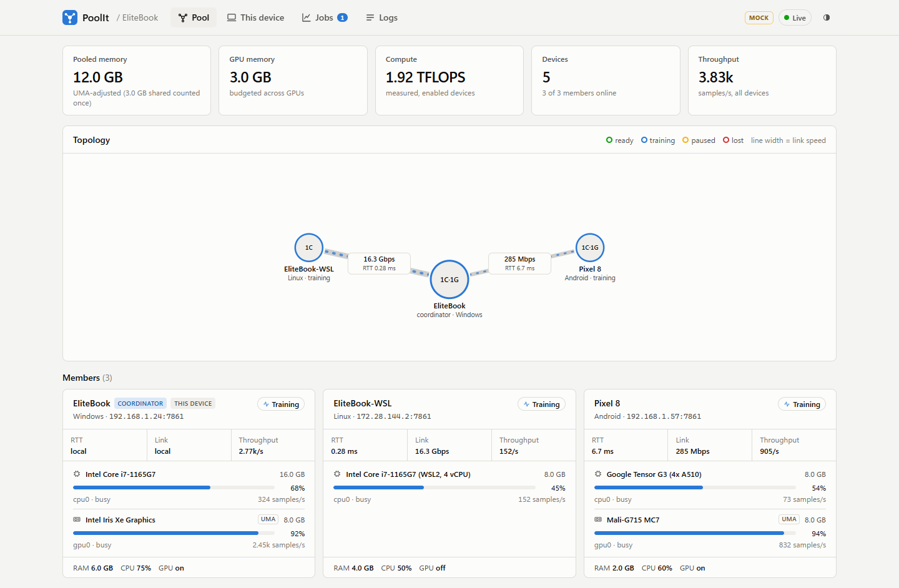Viewport: 899px width, 588px height.
Task: Click the Jobs count badge
Action: coord(342,17)
